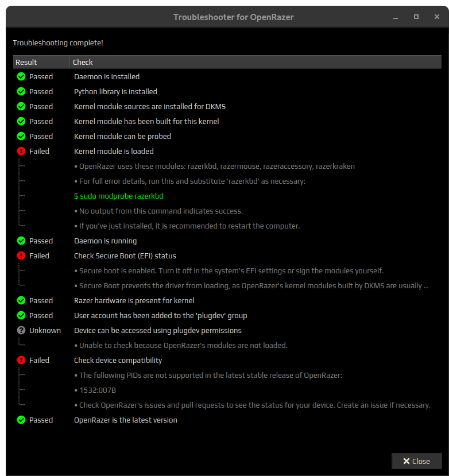
Task: Click 'Failed' label of Kernel module loaded row
Action: [39, 151]
